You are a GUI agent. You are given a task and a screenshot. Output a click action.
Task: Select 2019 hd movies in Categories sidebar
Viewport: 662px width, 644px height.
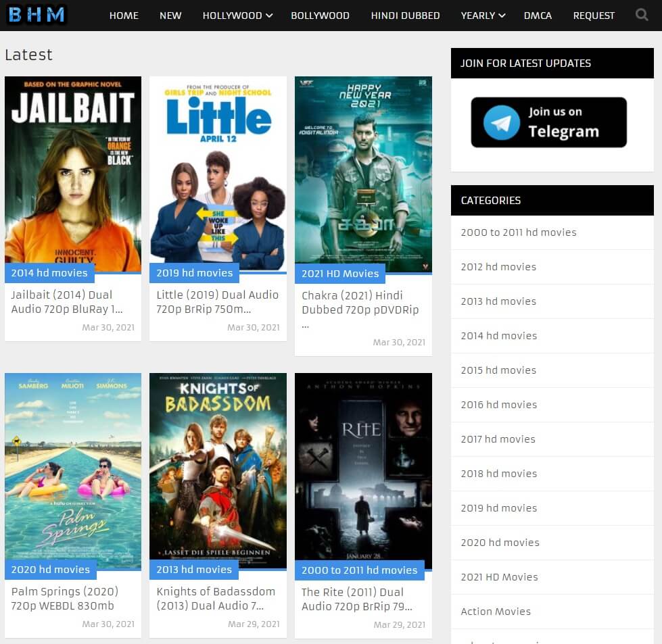click(498, 508)
